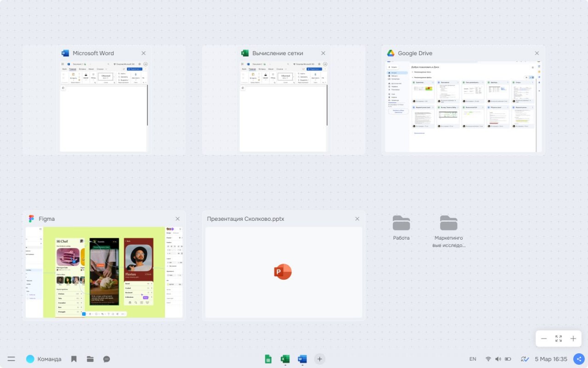Open the Команда team selector
Viewport: 588px width, 368px height.
coord(44,359)
